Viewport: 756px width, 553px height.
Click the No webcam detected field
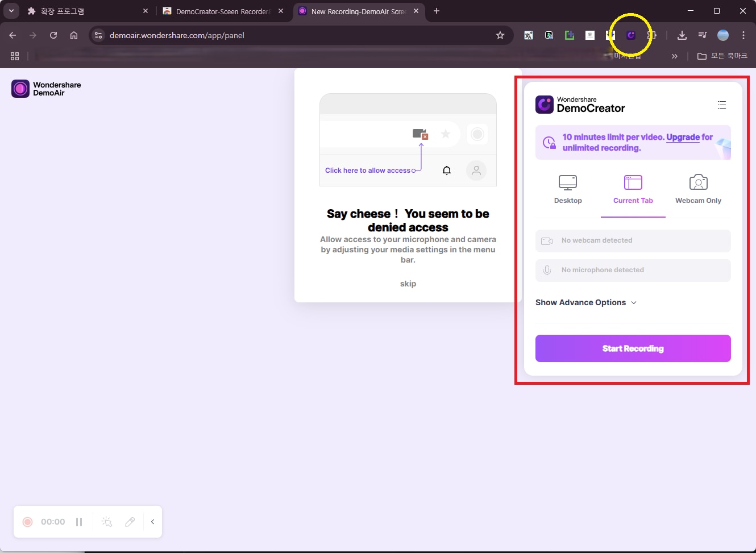point(633,241)
